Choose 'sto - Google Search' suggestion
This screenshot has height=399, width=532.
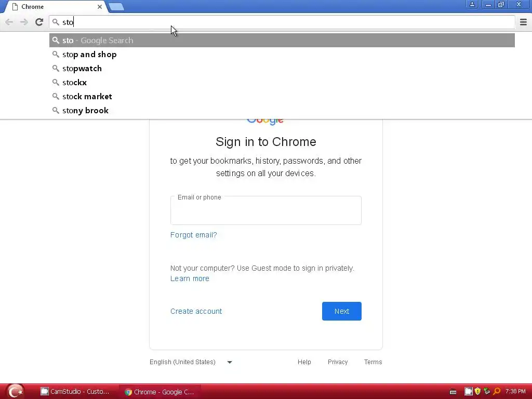click(x=282, y=41)
